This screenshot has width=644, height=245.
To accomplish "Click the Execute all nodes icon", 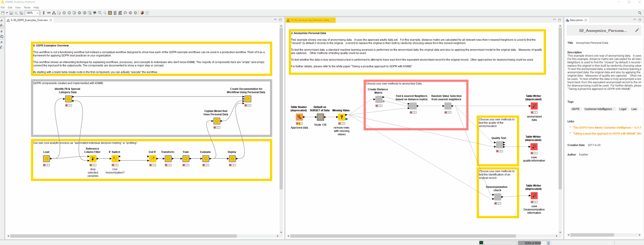I will point(69,13).
